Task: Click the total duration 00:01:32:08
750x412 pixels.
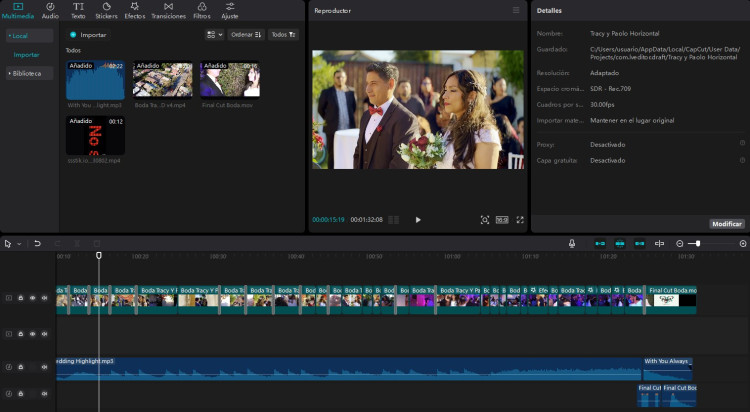Action: [x=366, y=220]
